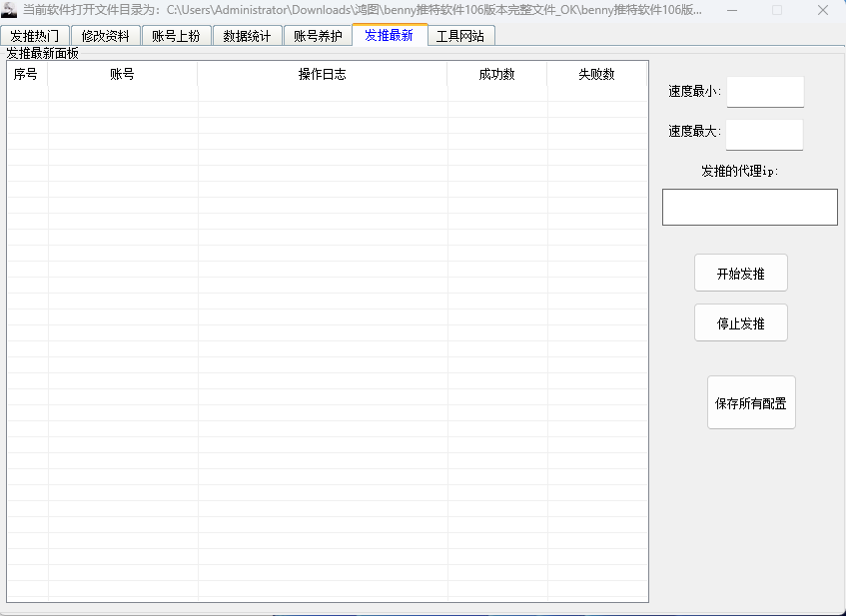Switch to the 发推热门 tab

click(x=35, y=36)
